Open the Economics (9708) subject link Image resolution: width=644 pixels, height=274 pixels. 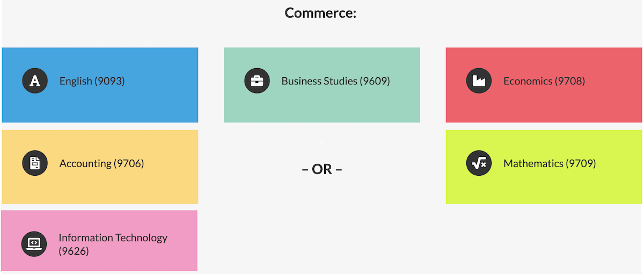(544, 81)
